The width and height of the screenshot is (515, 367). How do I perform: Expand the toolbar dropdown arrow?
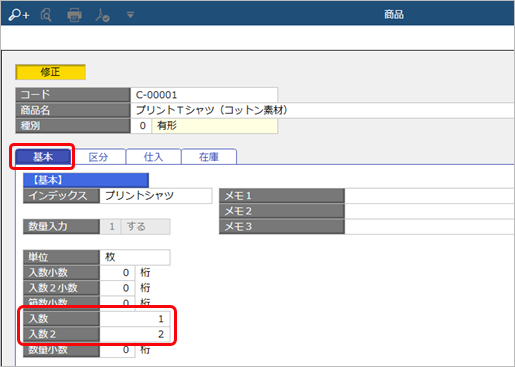click(130, 15)
